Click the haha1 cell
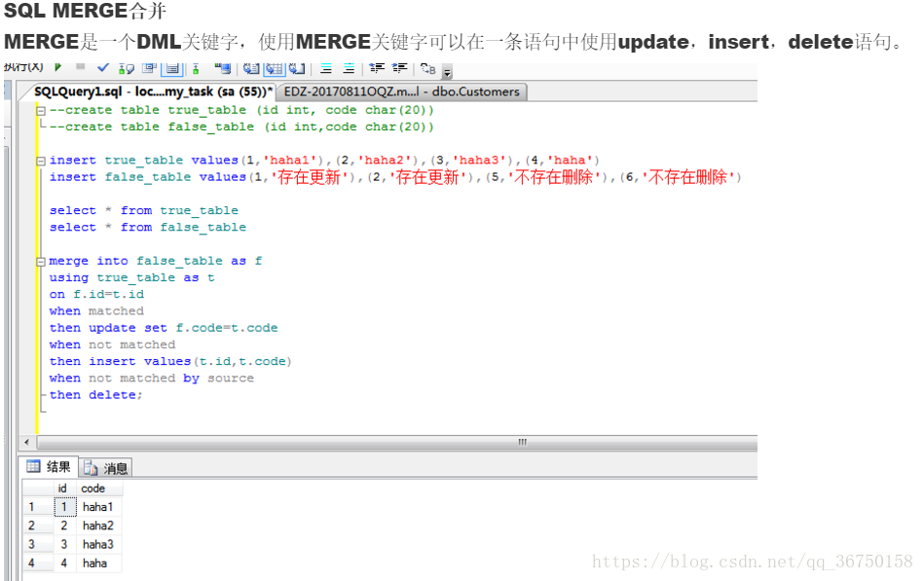924x581 pixels. point(97,507)
